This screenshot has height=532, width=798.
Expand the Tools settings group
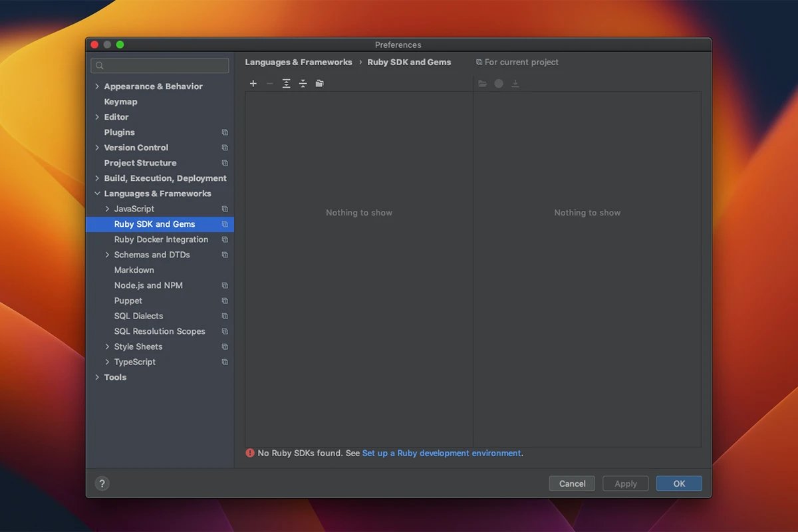(x=97, y=377)
